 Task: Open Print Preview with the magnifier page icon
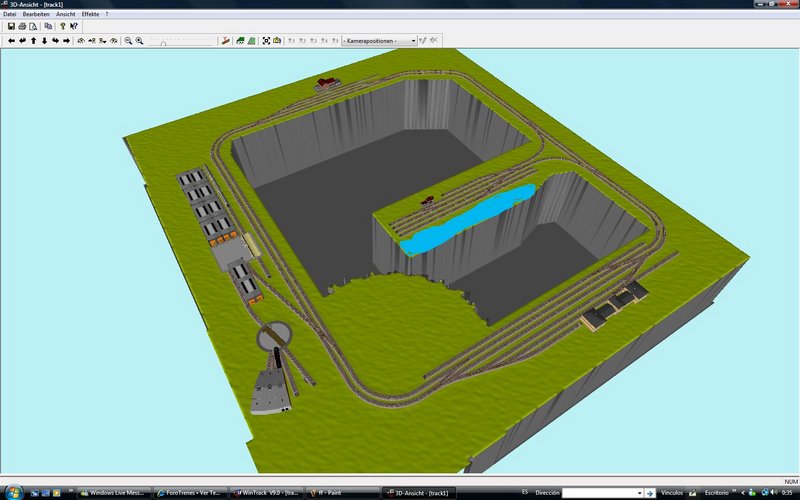pyautogui.click(x=33, y=26)
